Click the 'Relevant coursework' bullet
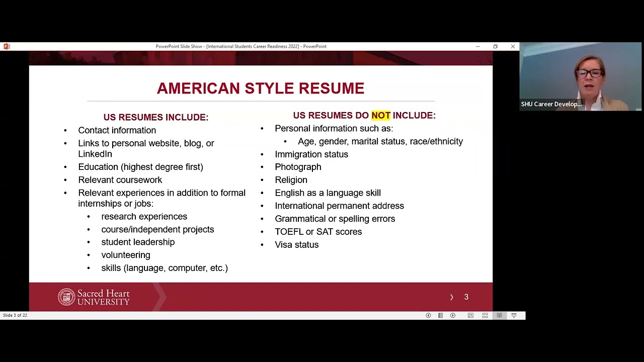 tap(120, 180)
